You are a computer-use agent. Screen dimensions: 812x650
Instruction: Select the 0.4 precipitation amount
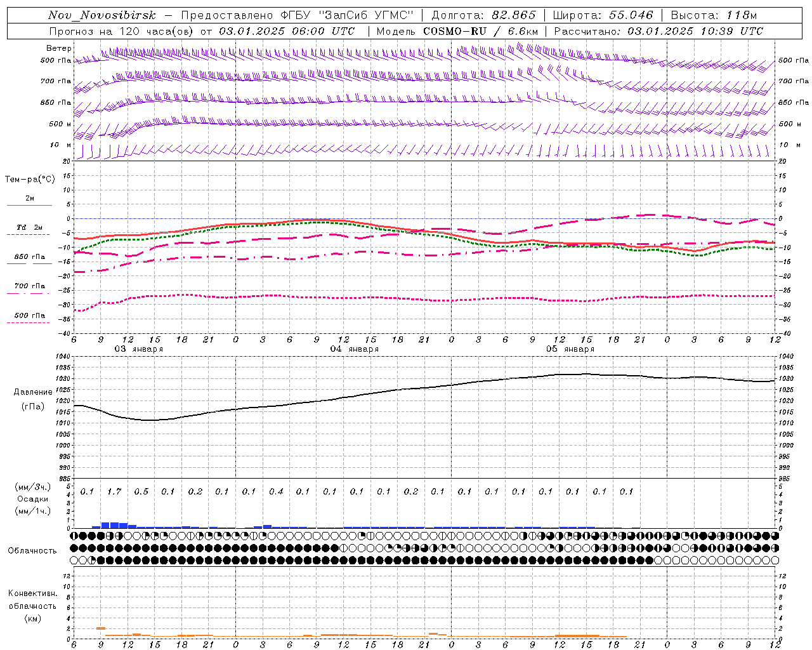(x=276, y=491)
